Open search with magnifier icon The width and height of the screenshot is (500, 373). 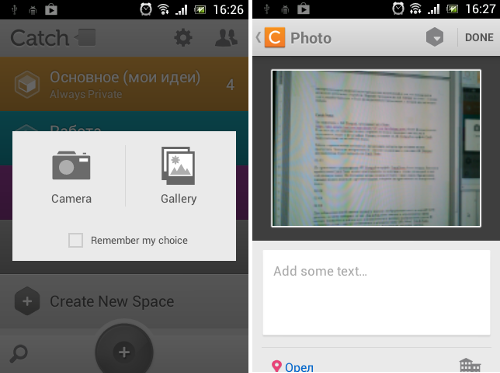pos(19,354)
